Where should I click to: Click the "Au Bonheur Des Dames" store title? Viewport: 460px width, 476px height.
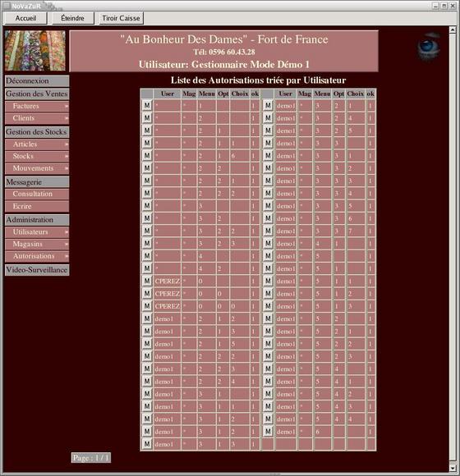click(224, 39)
